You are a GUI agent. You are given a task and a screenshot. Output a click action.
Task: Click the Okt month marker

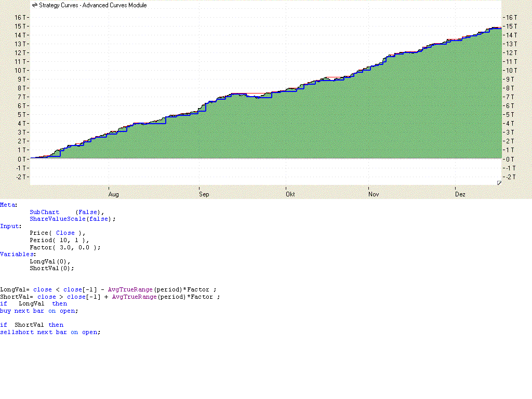pos(290,194)
